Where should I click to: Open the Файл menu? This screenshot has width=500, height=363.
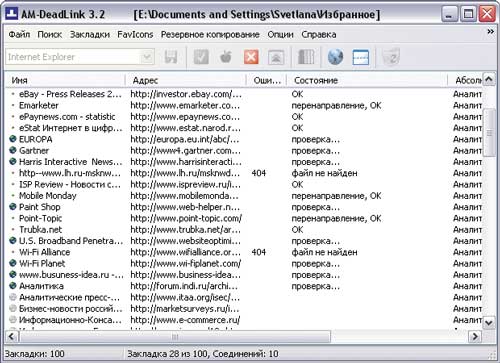(19, 34)
